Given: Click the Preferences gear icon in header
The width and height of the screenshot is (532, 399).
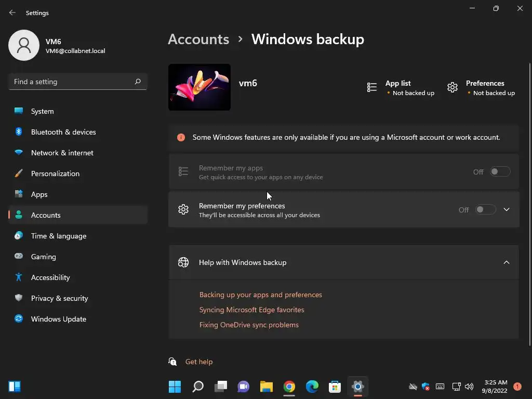Looking at the screenshot, I should pos(453,87).
